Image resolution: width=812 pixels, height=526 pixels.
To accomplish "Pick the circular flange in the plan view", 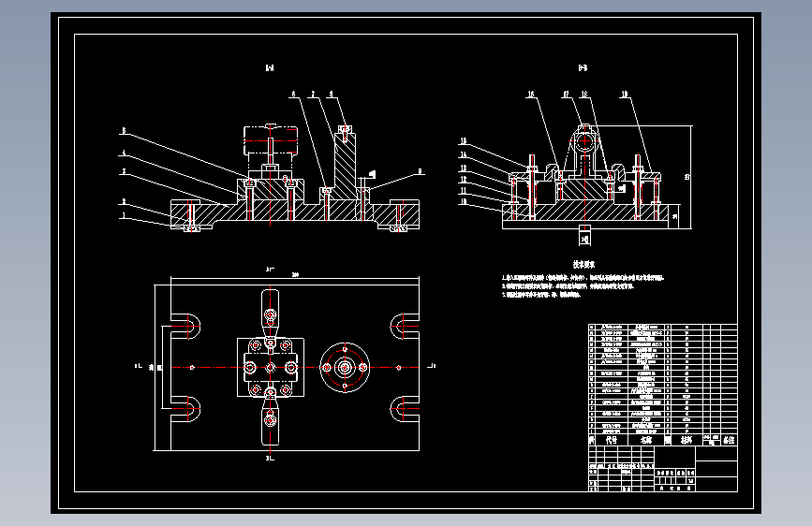I will (x=345, y=367).
